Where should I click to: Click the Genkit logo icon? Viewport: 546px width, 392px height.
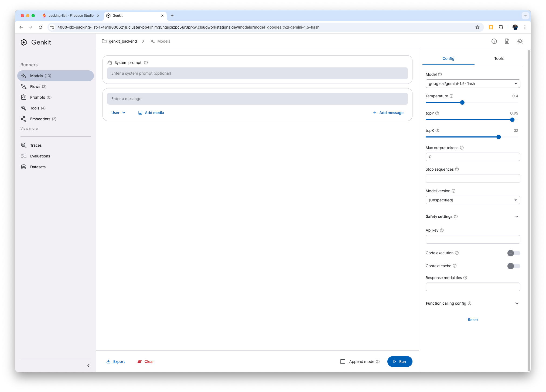click(x=24, y=42)
